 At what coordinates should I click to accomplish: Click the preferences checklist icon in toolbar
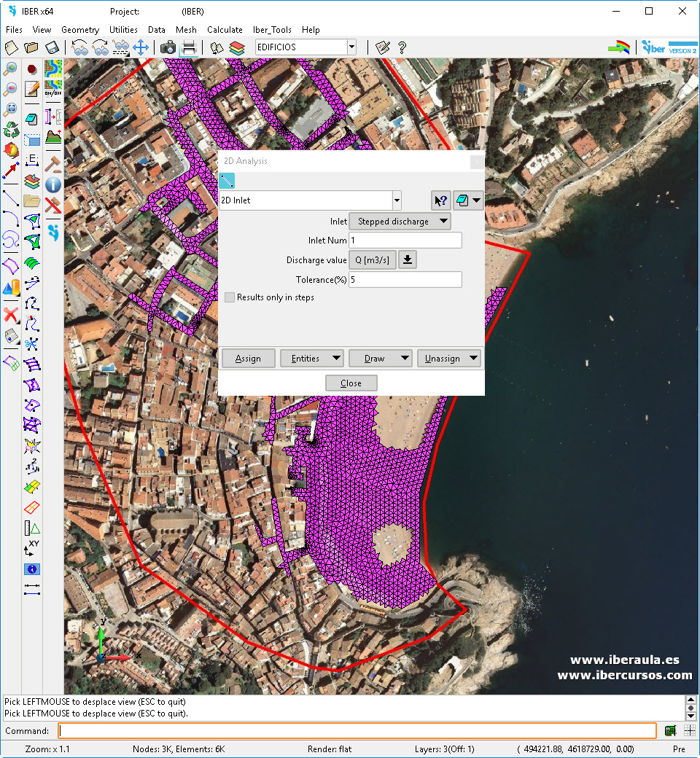pyautogui.click(x=383, y=47)
